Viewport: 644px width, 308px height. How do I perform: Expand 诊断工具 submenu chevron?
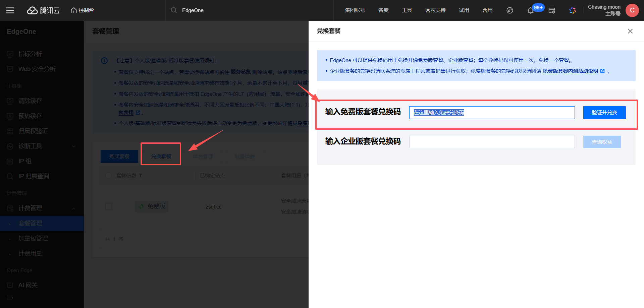coord(74,146)
